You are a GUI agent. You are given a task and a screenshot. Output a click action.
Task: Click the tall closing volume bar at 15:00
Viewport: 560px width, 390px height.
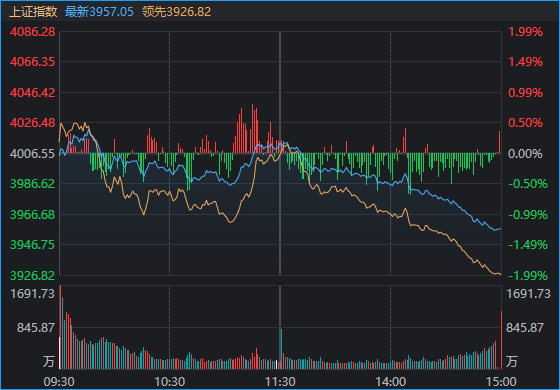(501, 340)
